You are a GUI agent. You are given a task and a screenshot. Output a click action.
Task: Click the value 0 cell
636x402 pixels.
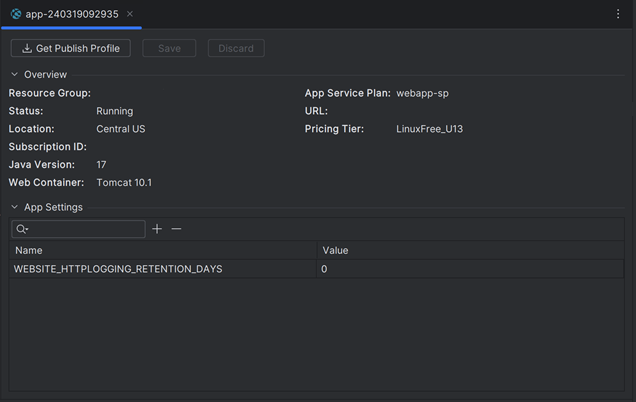pos(470,269)
